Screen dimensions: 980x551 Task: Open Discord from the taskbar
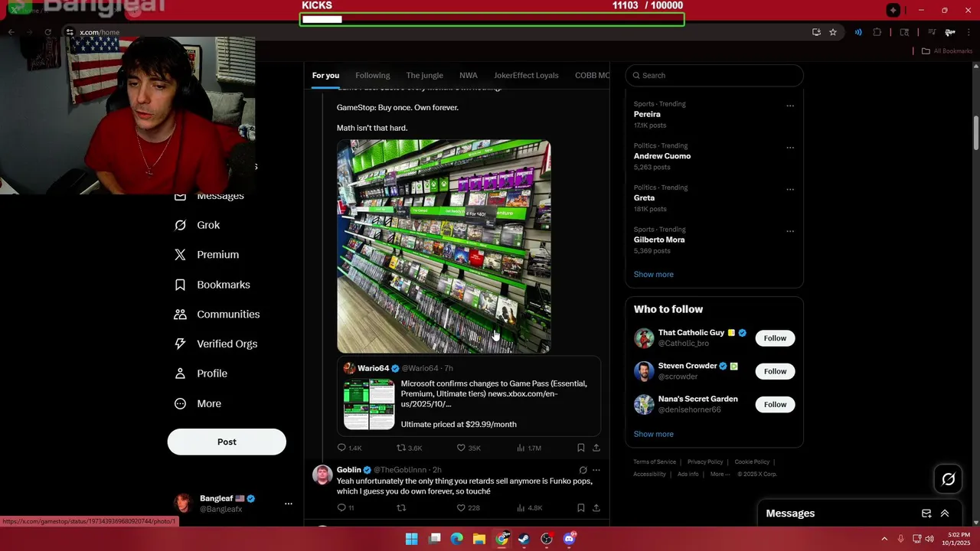569,539
